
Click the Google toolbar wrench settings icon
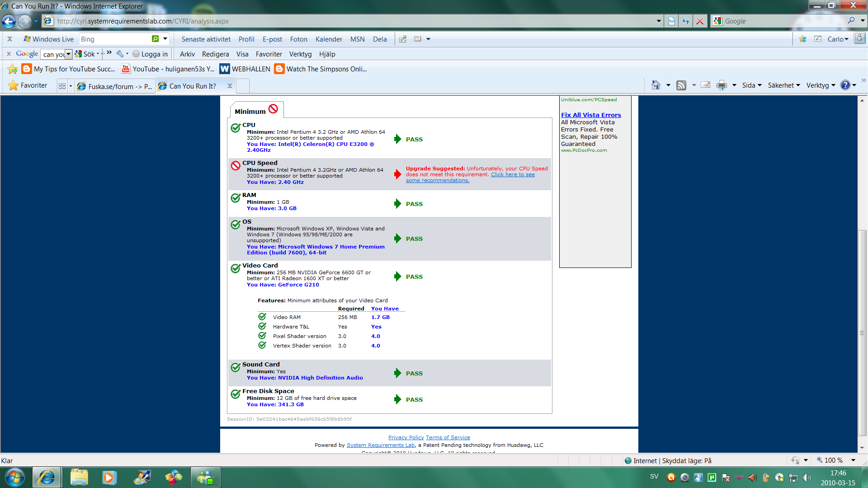[120, 54]
